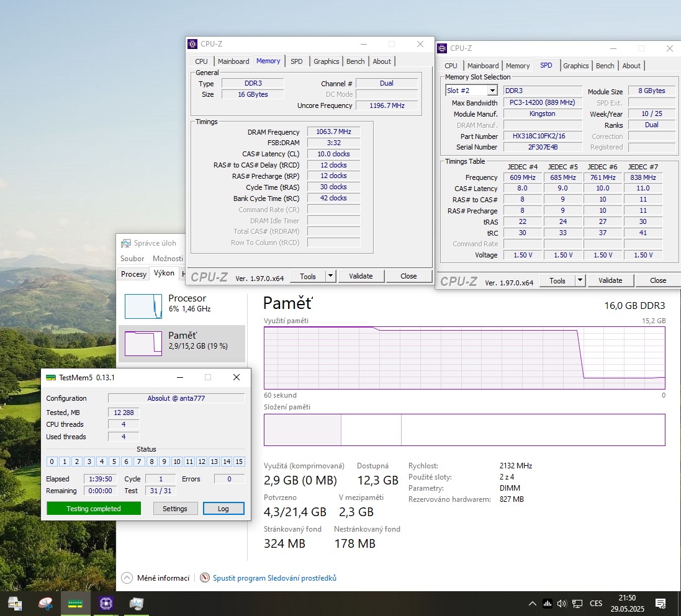The image size is (681, 616).
Task: Show hidden icons in system tray
Action: point(533,603)
